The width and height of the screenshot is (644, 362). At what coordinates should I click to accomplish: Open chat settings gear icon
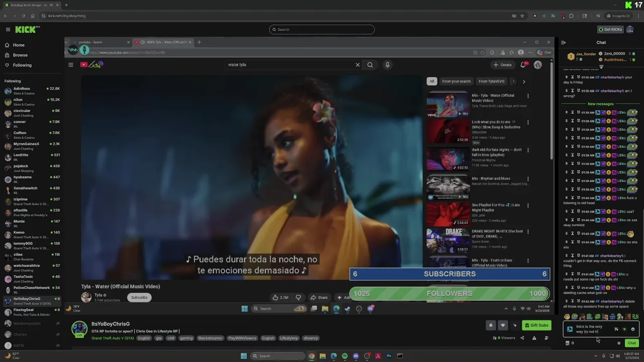(619, 343)
